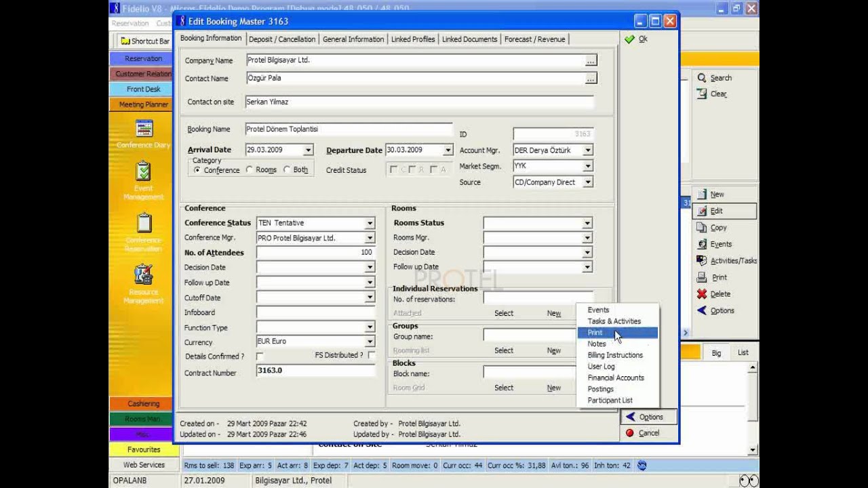Screen dimensions: 868x488
Task: Click background list scrollbar down arrow
Action: [x=753, y=450]
